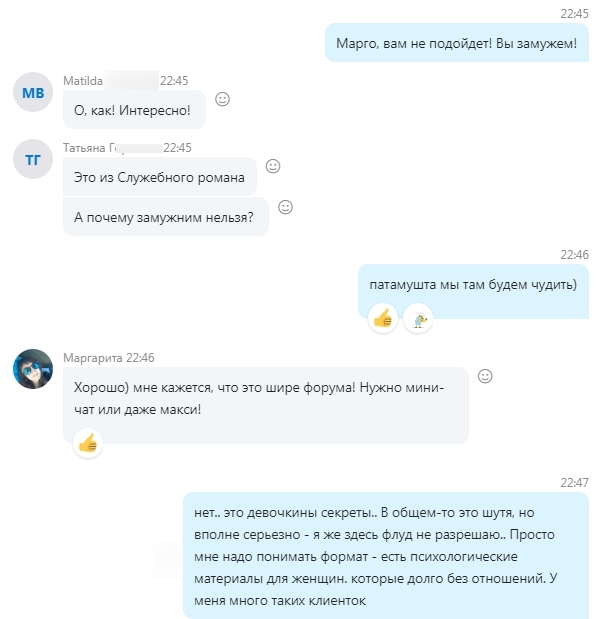The height and width of the screenshot is (619, 598).
Task: Click sender name Татьяна
Action: point(84,148)
